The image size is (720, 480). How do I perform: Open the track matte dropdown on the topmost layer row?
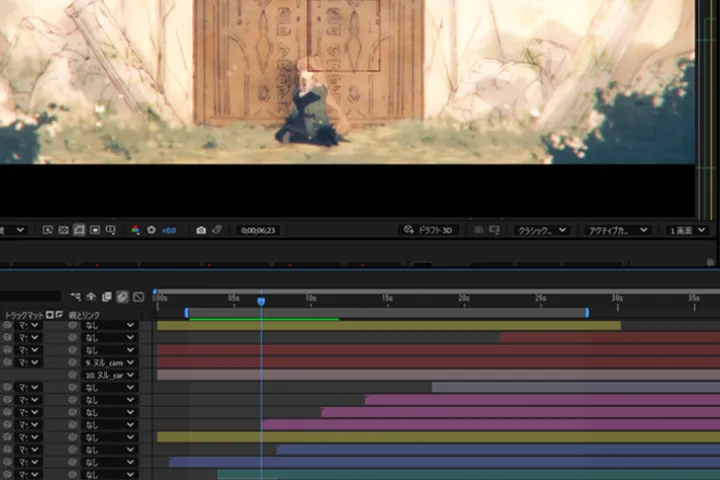[x=28, y=325]
